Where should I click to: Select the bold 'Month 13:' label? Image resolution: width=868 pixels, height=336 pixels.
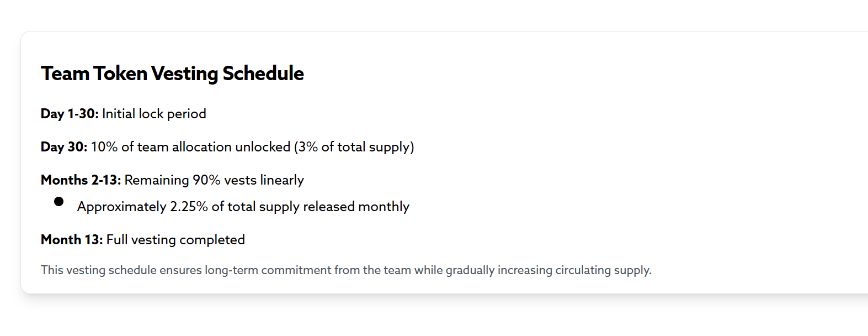click(x=72, y=240)
